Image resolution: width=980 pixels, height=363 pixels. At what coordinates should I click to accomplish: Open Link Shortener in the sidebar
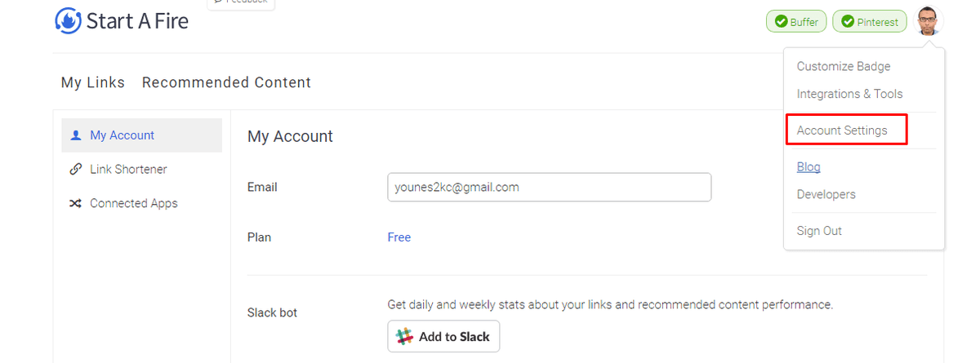click(128, 170)
